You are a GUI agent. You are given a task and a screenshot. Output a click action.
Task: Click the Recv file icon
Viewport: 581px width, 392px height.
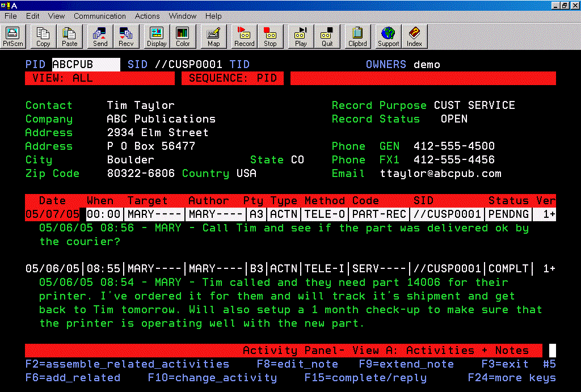[126, 37]
